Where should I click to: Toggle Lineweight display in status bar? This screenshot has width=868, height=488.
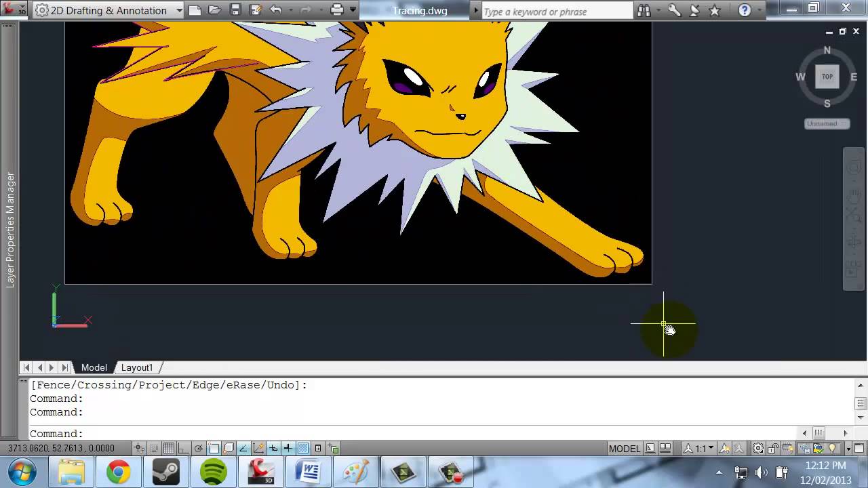pyautogui.click(x=288, y=448)
